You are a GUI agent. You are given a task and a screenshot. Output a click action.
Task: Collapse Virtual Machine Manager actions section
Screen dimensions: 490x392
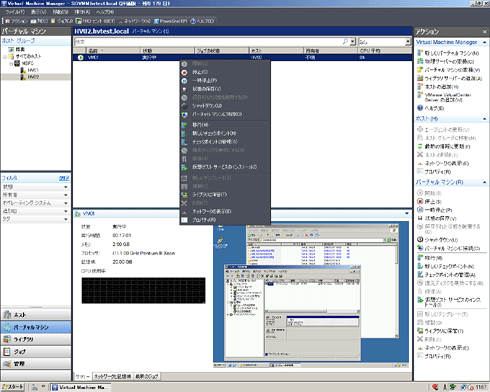click(484, 42)
